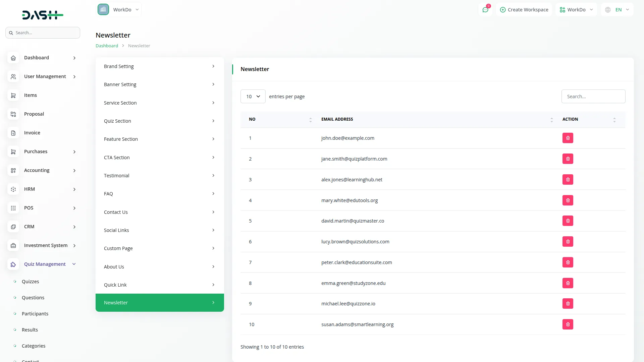Go to the Dashboard breadcrumb link
The width and height of the screenshot is (644, 362).
pyautogui.click(x=107, y=46)
